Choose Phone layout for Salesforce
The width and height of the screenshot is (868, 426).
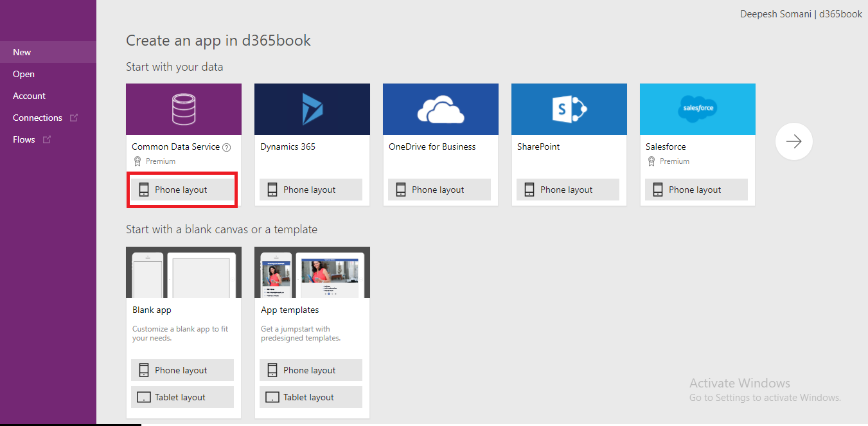(x=696, y=190)
